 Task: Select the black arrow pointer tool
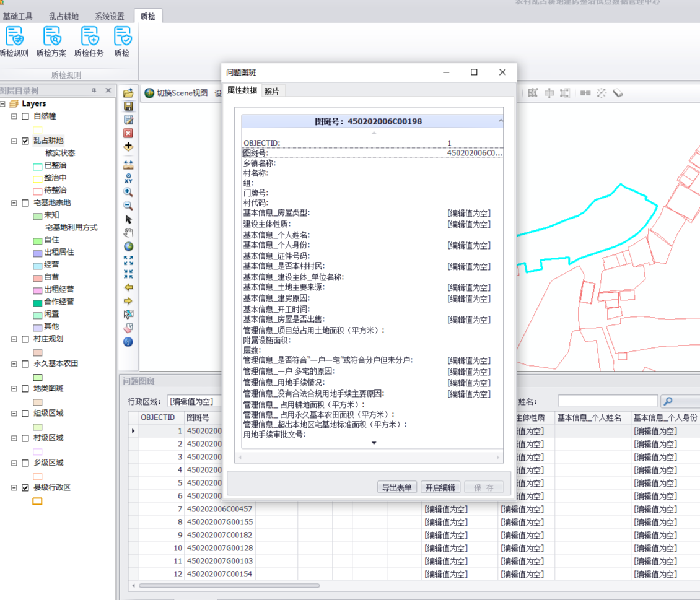pos(128,219)
